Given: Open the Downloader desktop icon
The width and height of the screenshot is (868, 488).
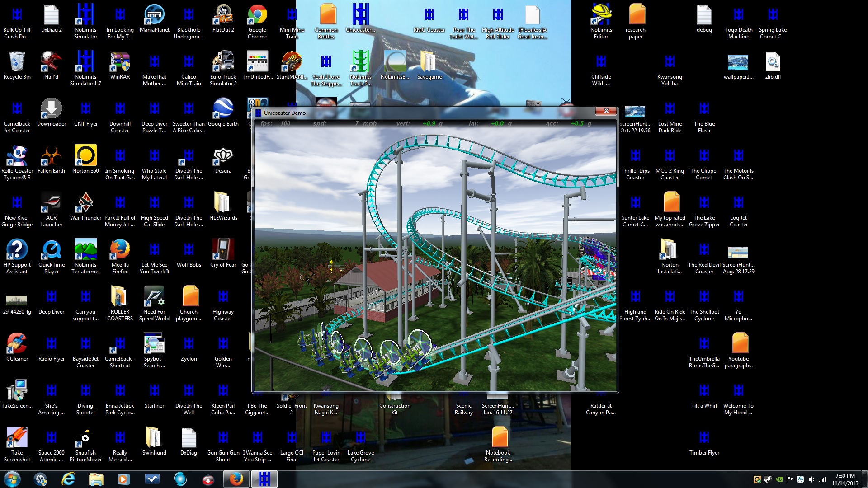Looking at the screenshot, I should [x=51, y=112].
